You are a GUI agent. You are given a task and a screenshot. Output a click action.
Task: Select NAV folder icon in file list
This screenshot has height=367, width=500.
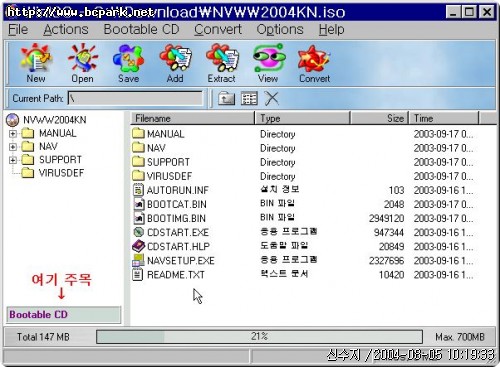point(138,148)
